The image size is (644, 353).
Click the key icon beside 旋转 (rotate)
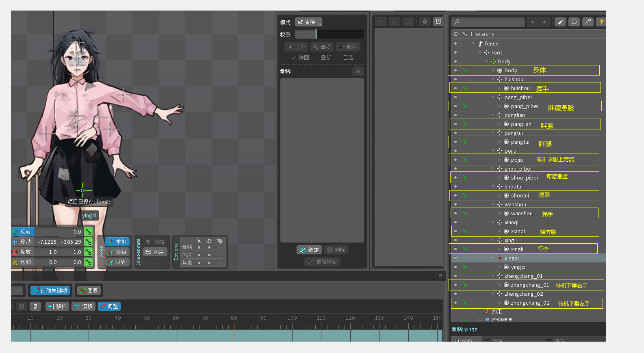point(88,232)
